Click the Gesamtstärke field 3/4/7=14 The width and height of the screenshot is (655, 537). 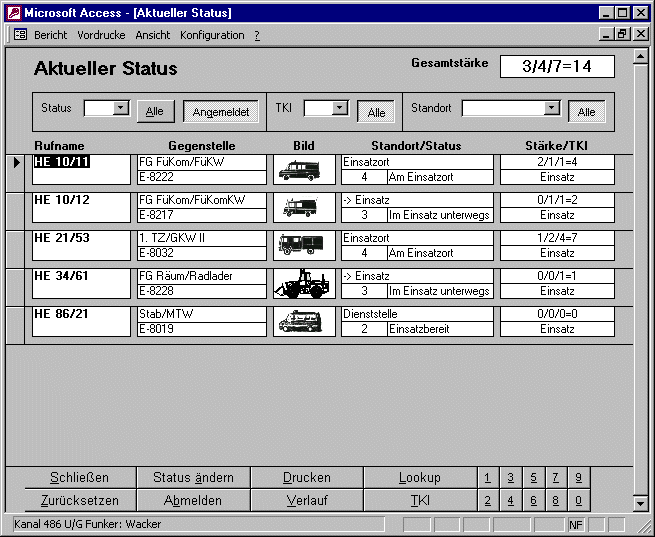[x=557, y=66]
